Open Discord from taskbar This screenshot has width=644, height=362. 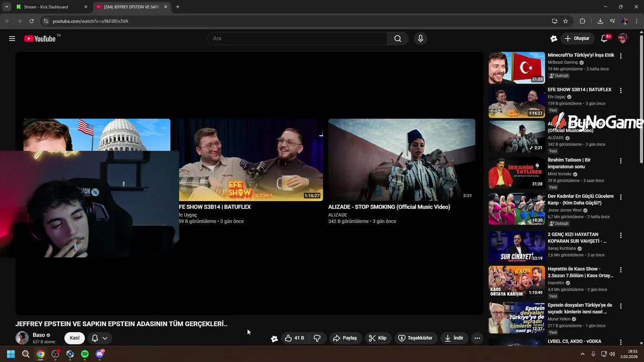click(100, 354)
